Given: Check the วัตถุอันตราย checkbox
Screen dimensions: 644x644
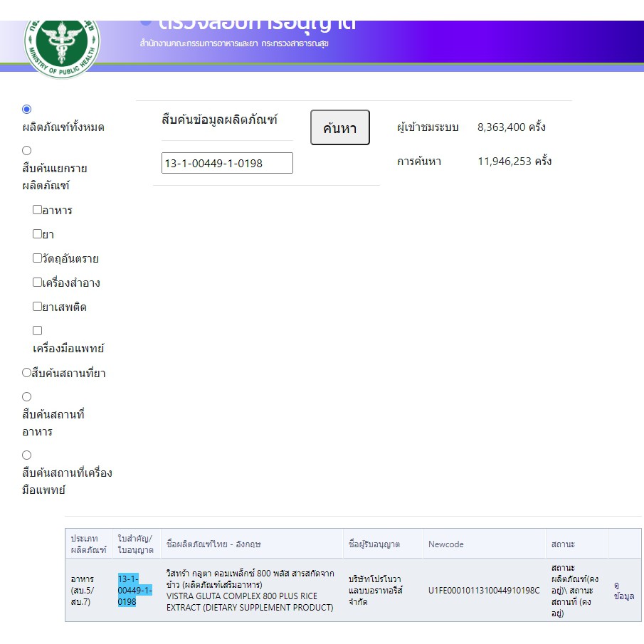Looking at the screenshot, I should [x=38, y=258].
